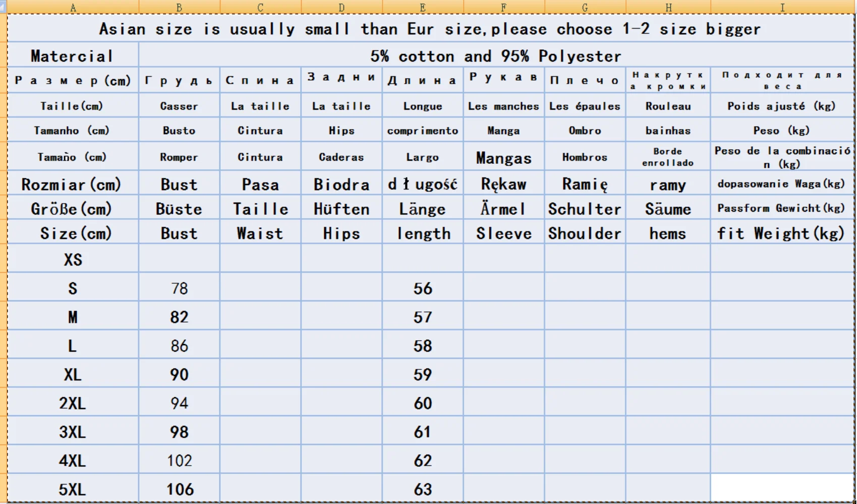Image resolution: width=857 pixels, height=504 pixels.
Task: Select column I header
Action: pos(782,7)
